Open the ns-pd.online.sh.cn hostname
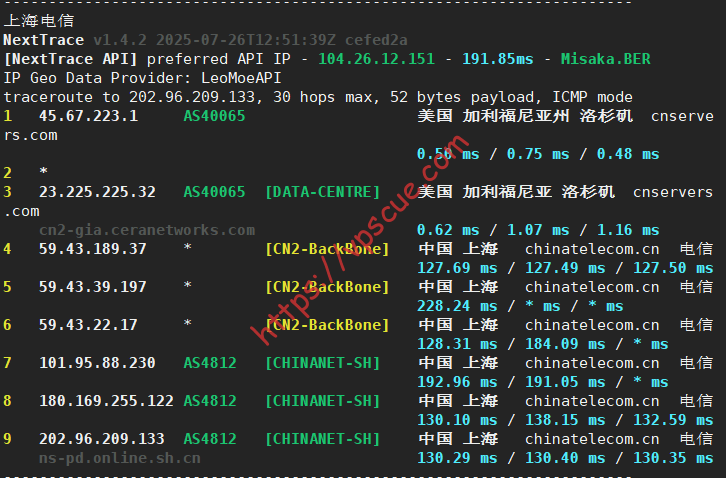The image size is (726, 478). click(119, 458)
